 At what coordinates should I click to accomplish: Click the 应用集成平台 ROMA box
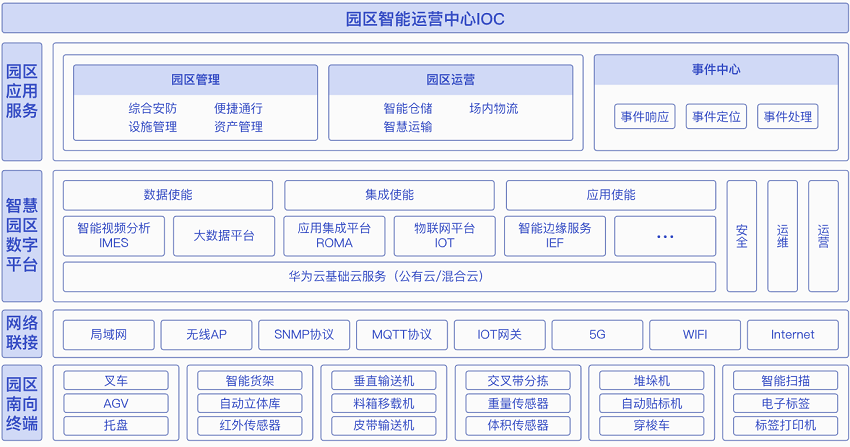[x=334, y=236]
